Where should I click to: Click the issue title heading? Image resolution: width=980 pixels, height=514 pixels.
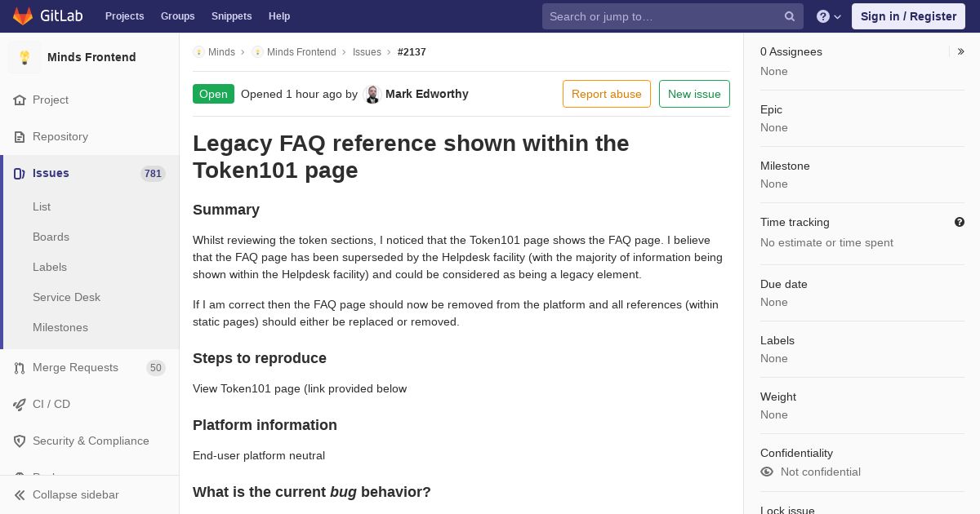(411, 157)
